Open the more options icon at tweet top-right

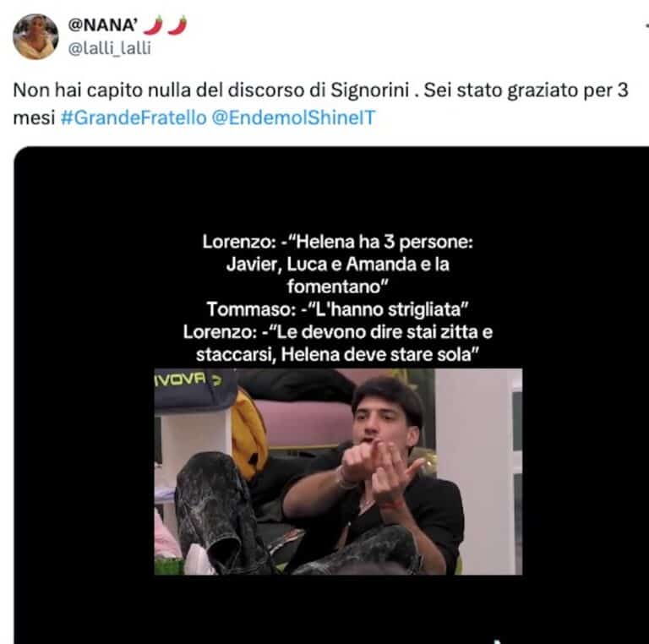(x=646, y=25)
